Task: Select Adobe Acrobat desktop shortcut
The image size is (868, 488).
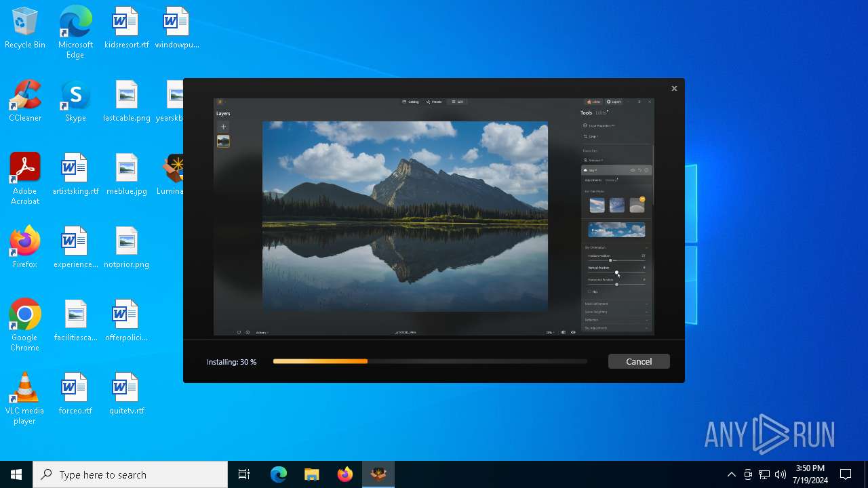Action: (25, 179)
